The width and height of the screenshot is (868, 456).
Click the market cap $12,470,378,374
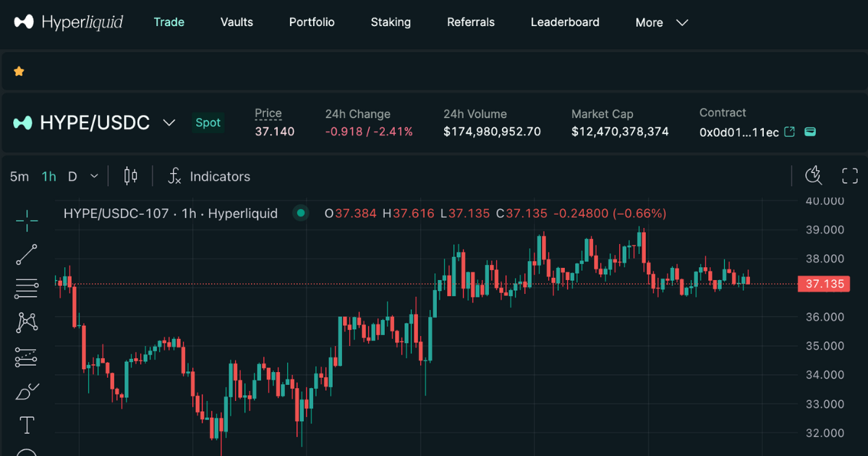[x=620, y=132]
